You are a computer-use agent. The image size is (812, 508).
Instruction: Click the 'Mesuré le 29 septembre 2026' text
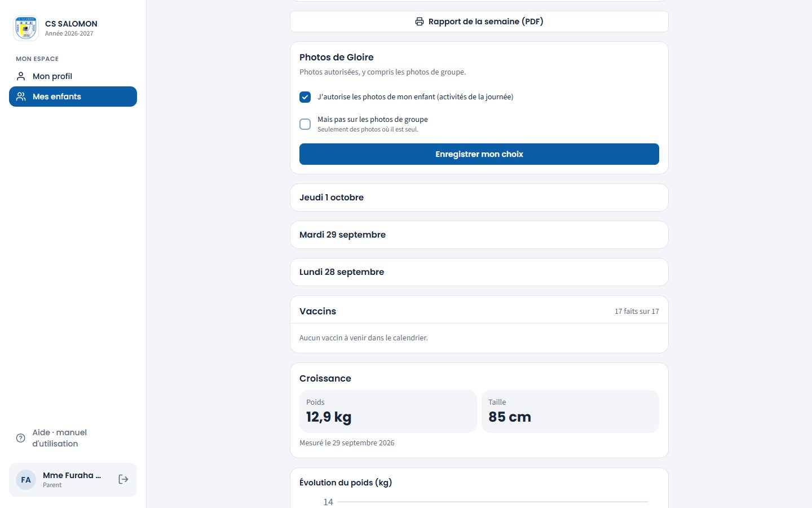point(347,443)
